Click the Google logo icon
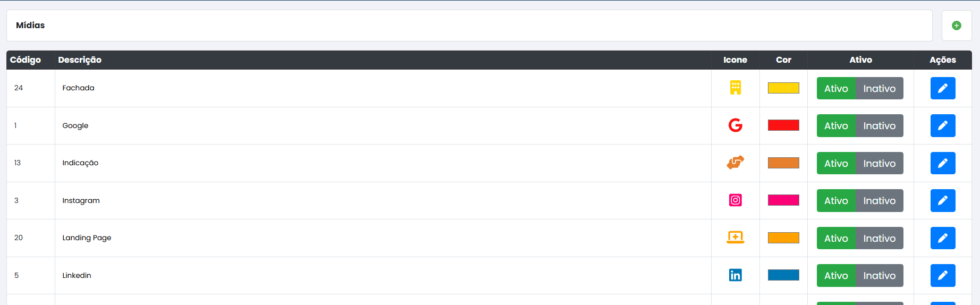Viewport: 980px width, 305px height. pos(735,125)
